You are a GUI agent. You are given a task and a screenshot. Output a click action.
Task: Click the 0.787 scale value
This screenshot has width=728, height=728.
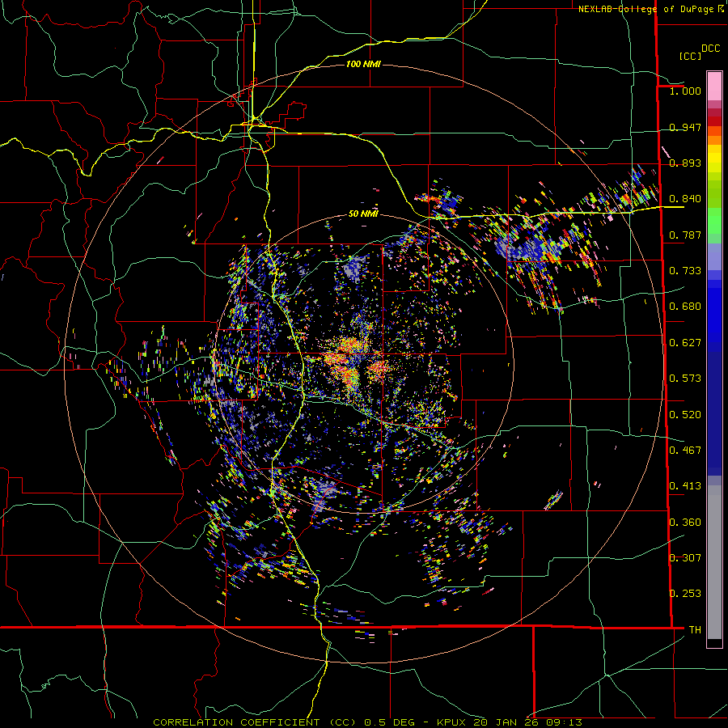pos(685,235)
